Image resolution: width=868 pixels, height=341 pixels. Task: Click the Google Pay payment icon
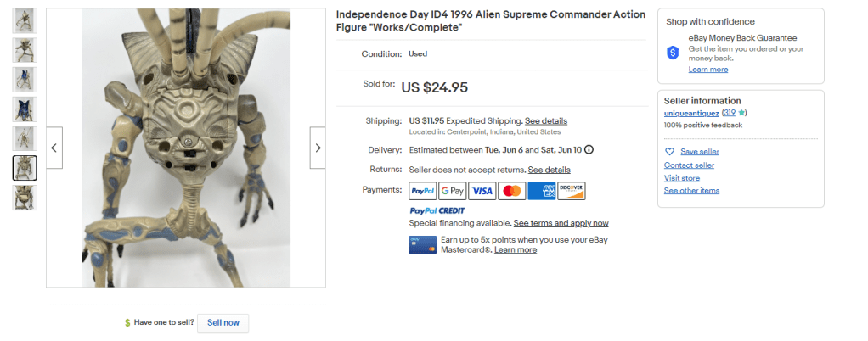tap(452, 191)
